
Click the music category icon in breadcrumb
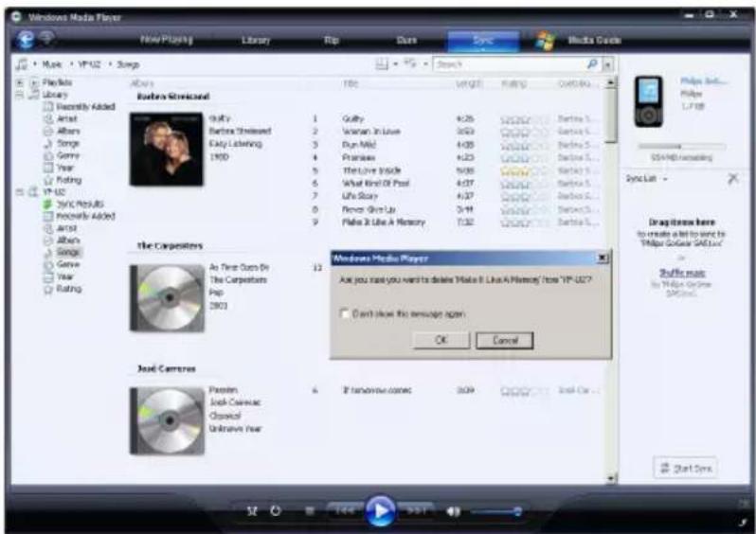22,64
